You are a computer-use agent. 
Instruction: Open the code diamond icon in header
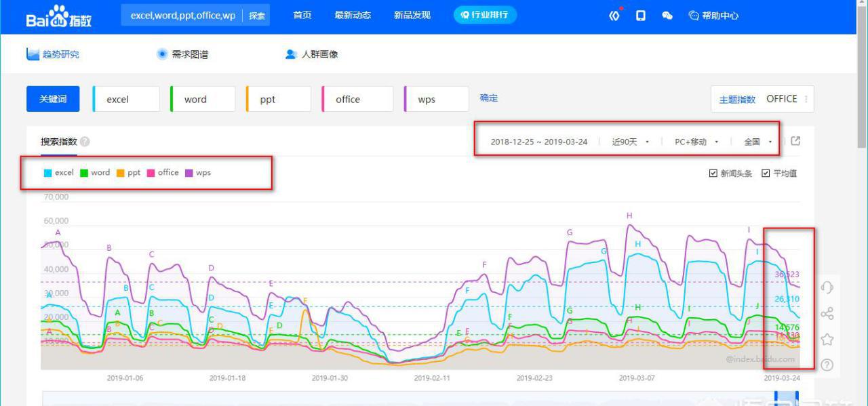614,16
